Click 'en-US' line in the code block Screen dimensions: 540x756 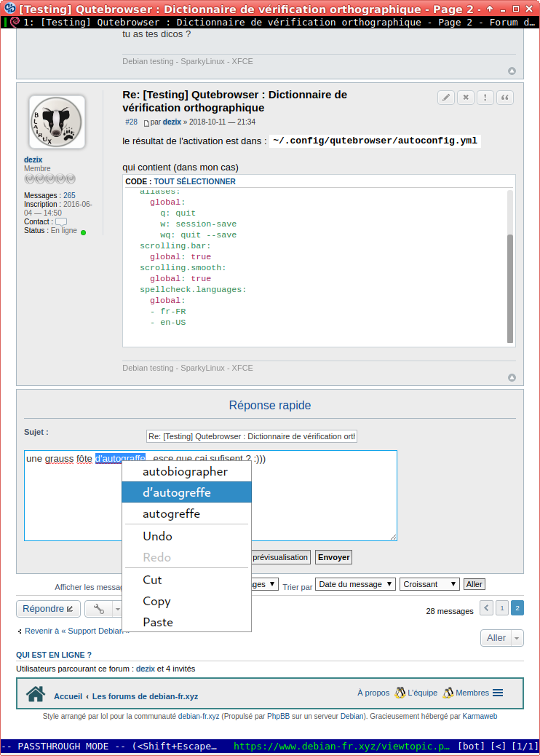(173, 323)
